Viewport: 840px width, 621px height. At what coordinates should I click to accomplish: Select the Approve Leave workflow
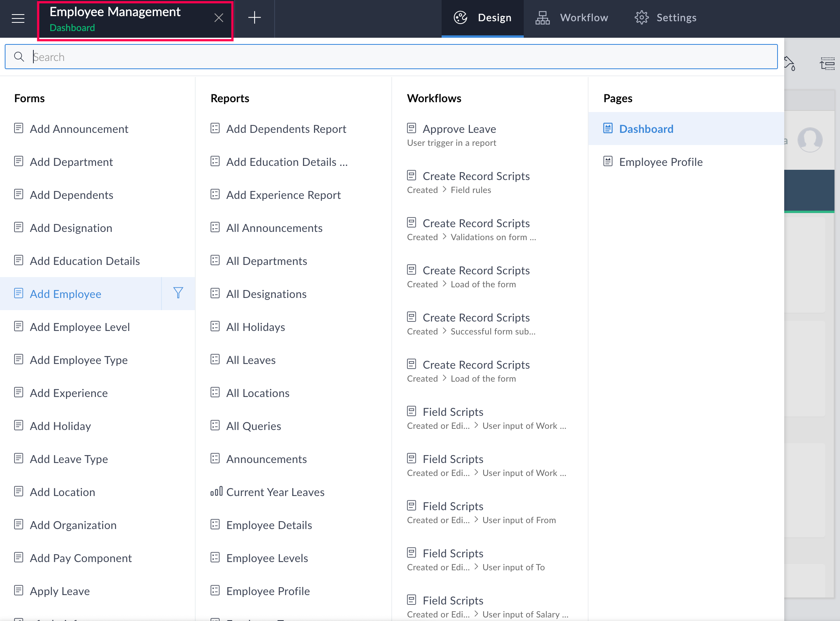tap(459, 129)
